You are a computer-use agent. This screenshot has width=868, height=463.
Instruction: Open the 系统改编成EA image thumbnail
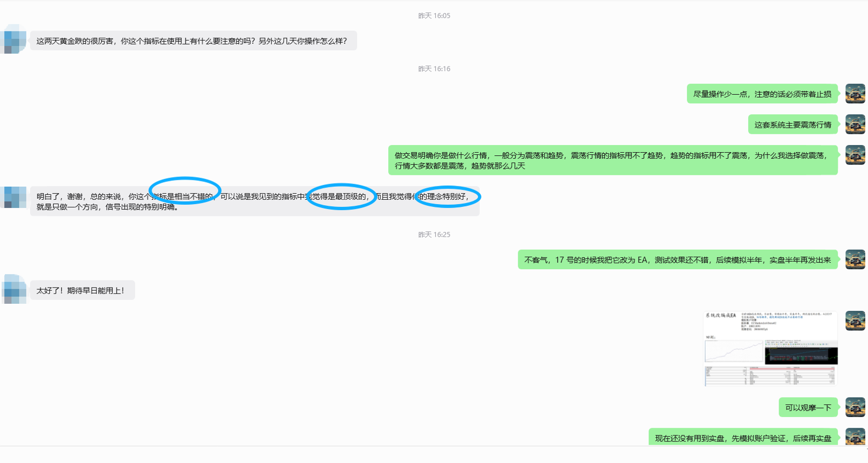(x=771, y=348)
